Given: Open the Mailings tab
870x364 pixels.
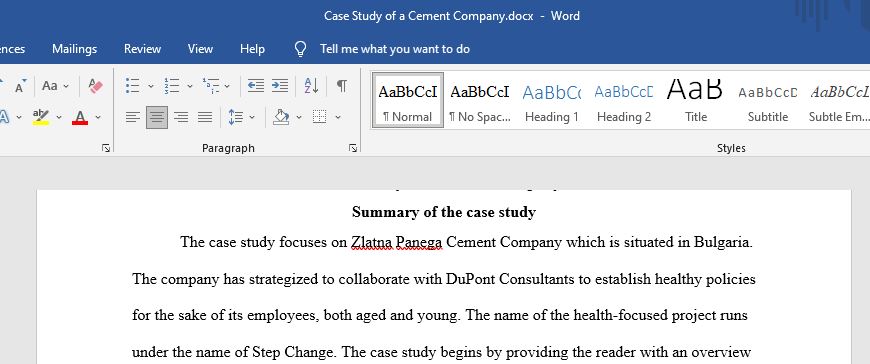Looking at the screenshot, I should pos(74,49).
